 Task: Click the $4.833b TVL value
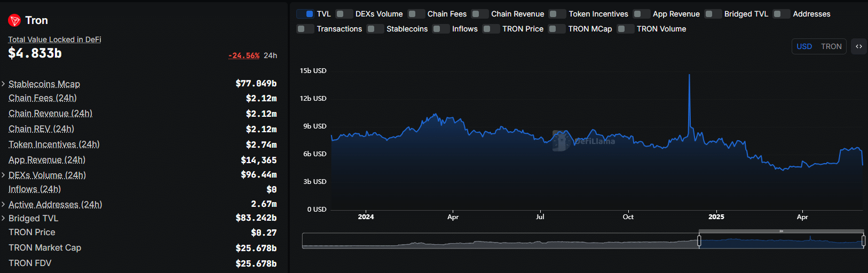point(35,53)
